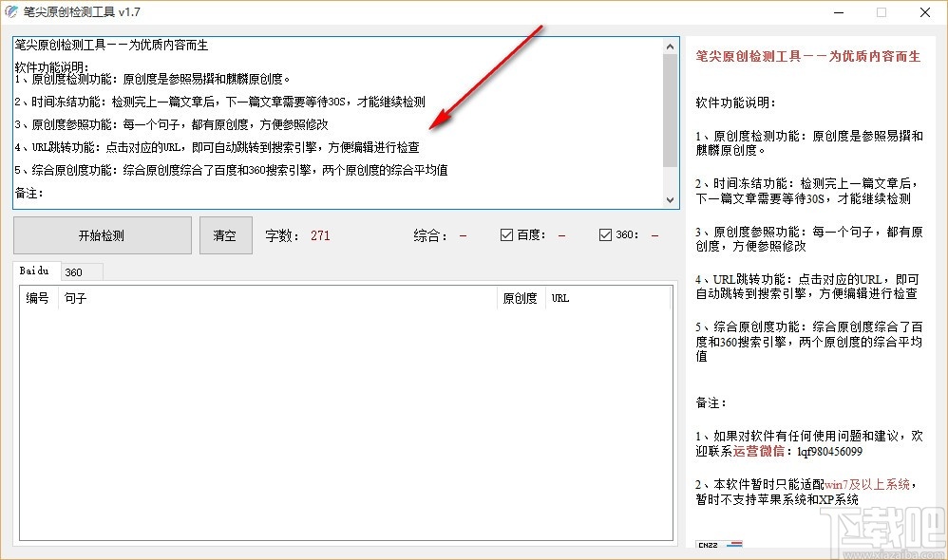Viewport: 948px width, 560px height.
Task: Click the red text win7及以上系统
Action: pyautogui.click(x=867, y=484)
